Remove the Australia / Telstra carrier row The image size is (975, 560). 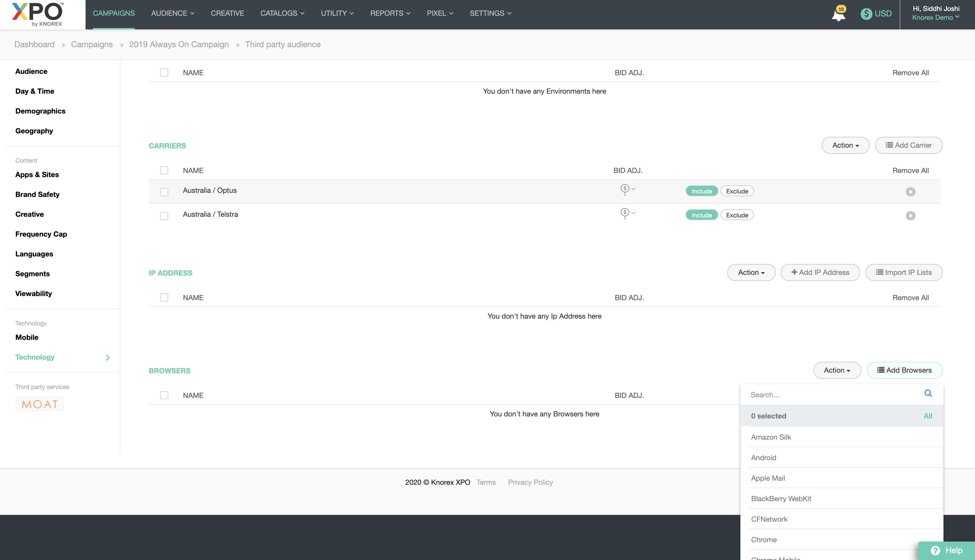pos(910,215)
